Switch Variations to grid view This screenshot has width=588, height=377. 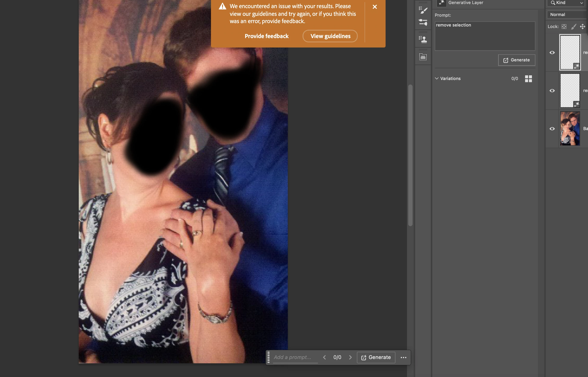tap(528, 79)
